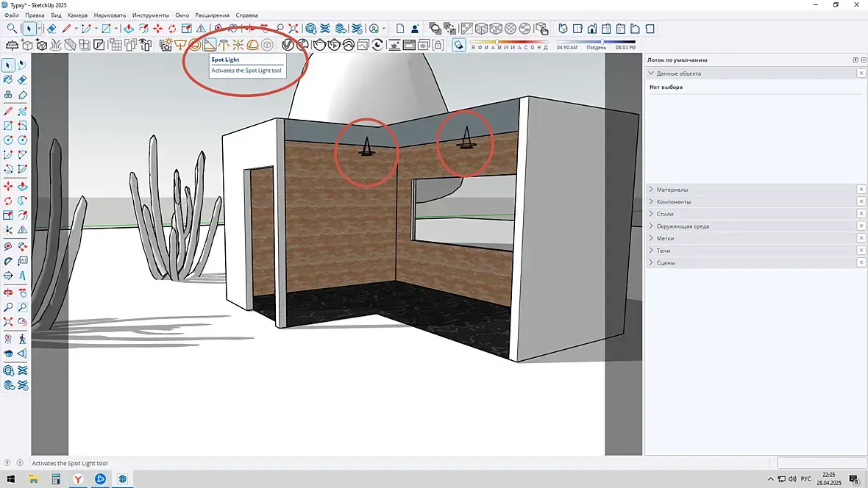Choose the Eraser tool in top toolbar
The height and width of the screenshot is (488, 868).
[51, 28]
